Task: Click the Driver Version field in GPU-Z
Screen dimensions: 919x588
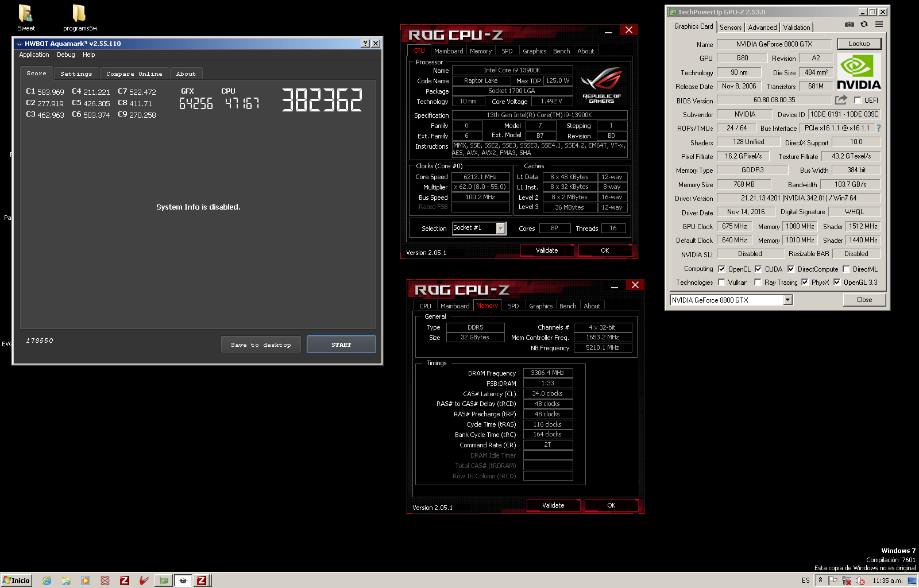Action: [x=798, y=198]
